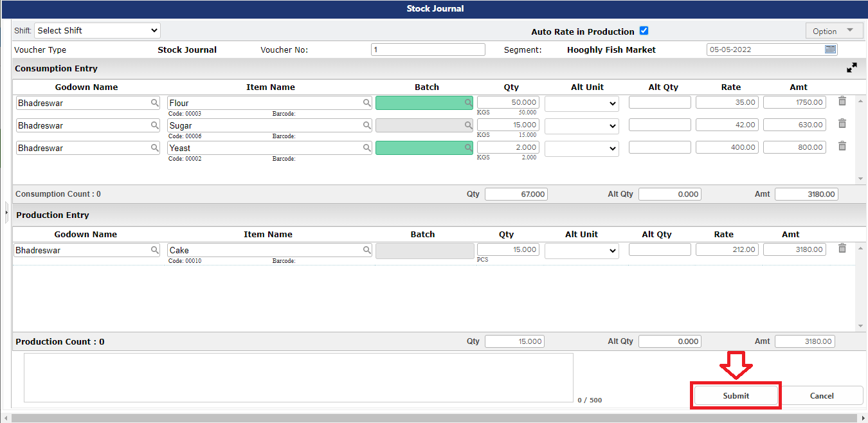Open the Option menu
This screenshot has height=423, width=868.
(x=833, y=31)
